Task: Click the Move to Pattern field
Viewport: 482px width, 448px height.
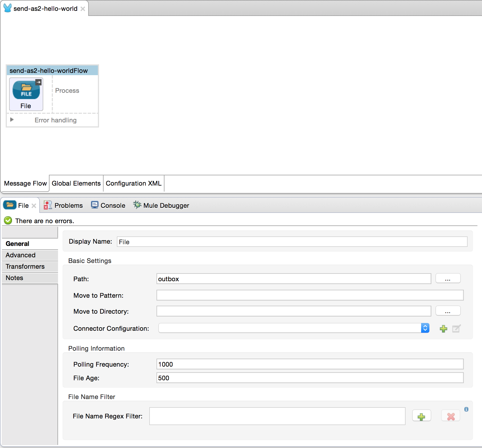Action: point(310,295)
